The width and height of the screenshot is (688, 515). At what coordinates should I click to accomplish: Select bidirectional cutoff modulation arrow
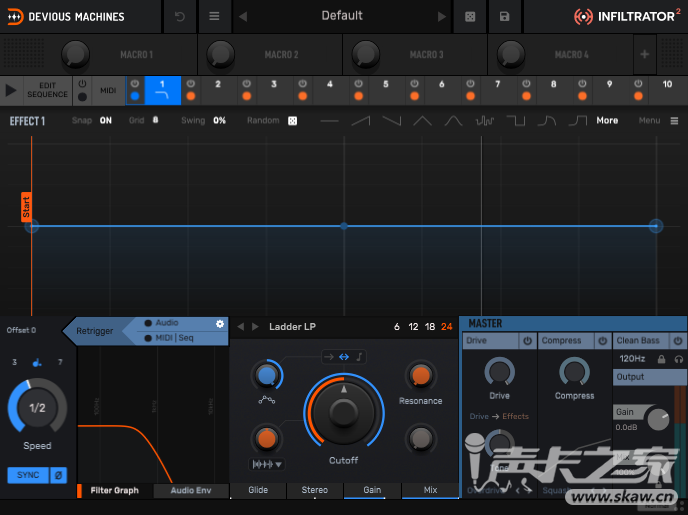tap(344, 357)
